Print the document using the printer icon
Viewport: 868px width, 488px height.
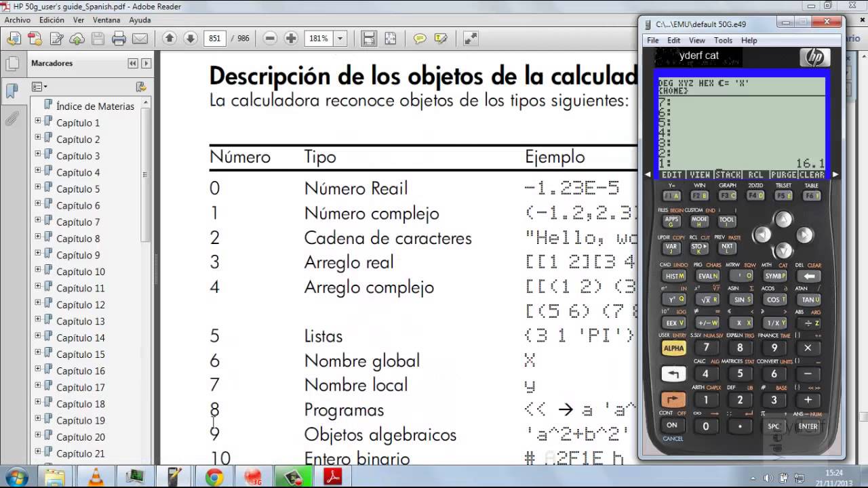point(119,39)
